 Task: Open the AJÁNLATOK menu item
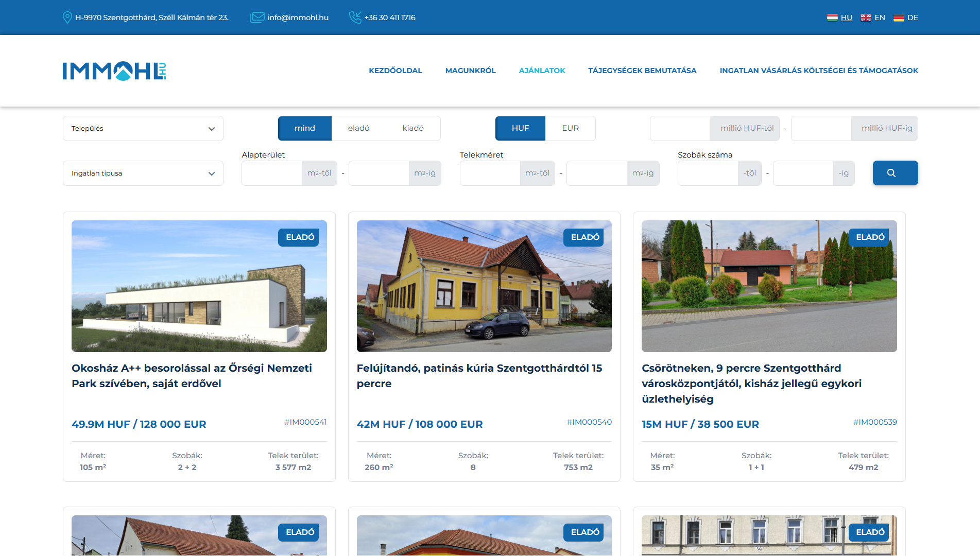pyautogui.click(x=542, y=71)
